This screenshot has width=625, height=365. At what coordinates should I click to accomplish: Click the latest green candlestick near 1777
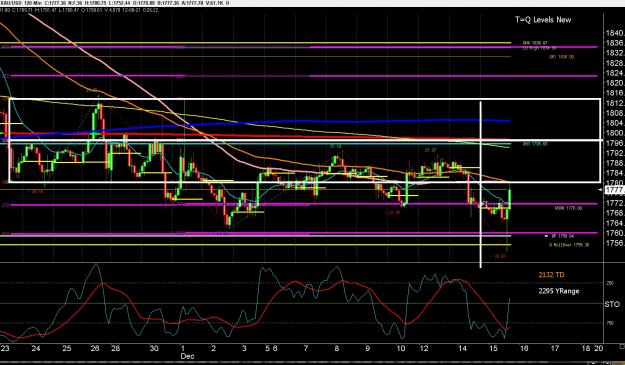510,198
